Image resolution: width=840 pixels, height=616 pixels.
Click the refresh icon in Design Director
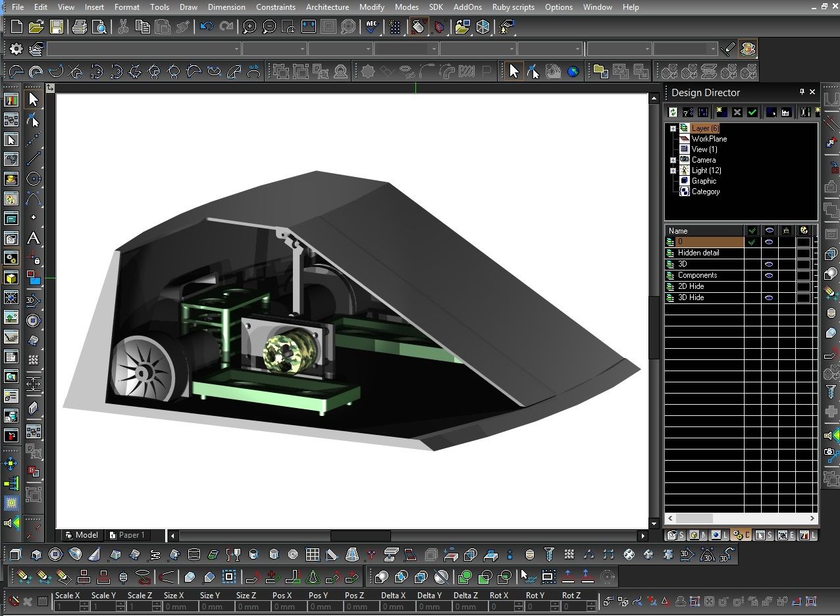click(x=672, y=112)
